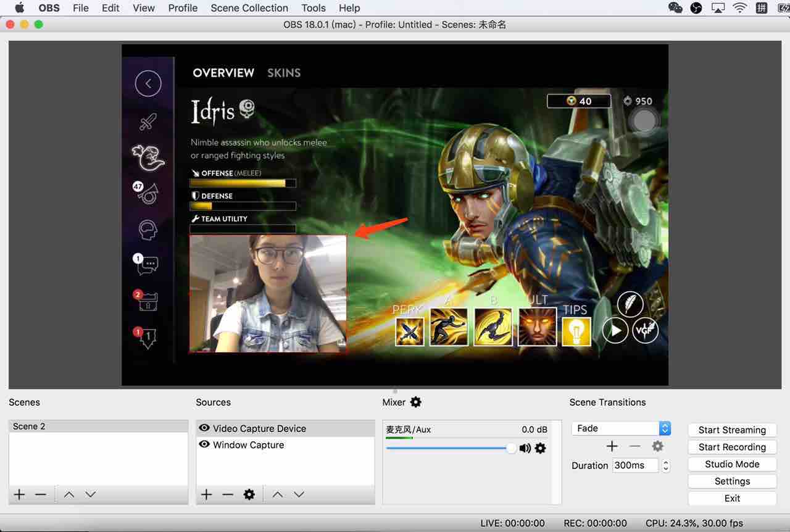Image resolution: width=790 pixels, height=532 pixels.
Task: Move the selected source up
Action: (x=277, y=494)
